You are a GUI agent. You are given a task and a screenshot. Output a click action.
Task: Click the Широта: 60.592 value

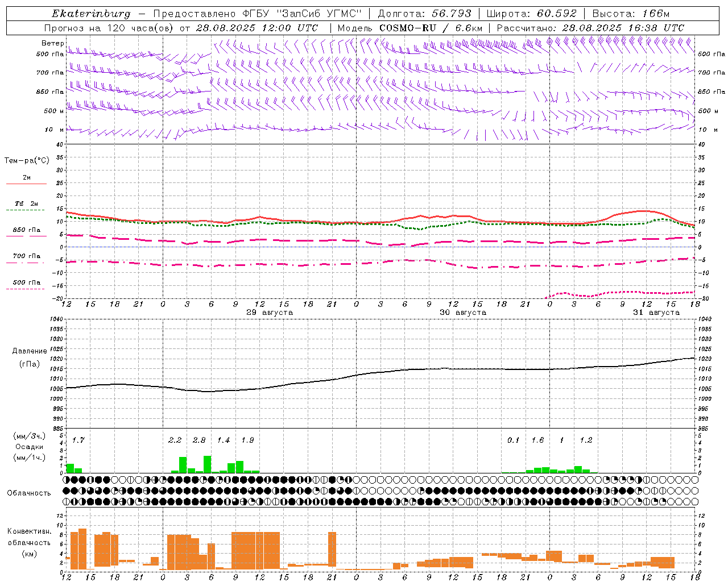pos(532,14)
